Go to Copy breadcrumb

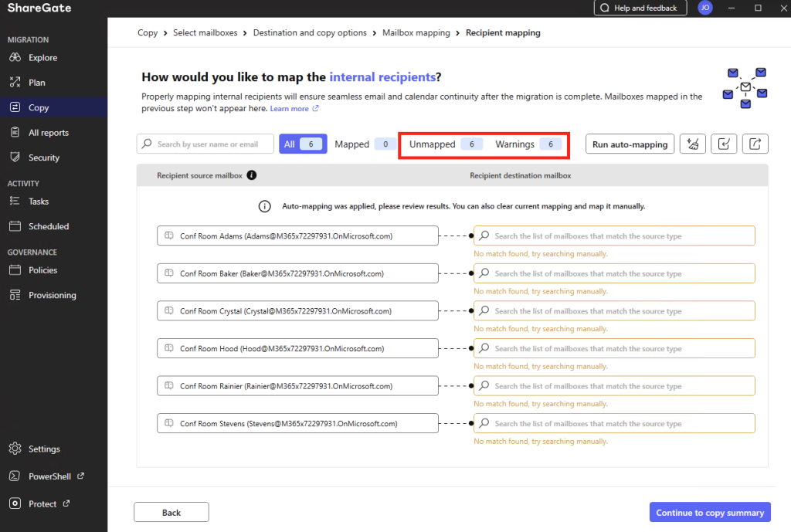click(148, 32)
